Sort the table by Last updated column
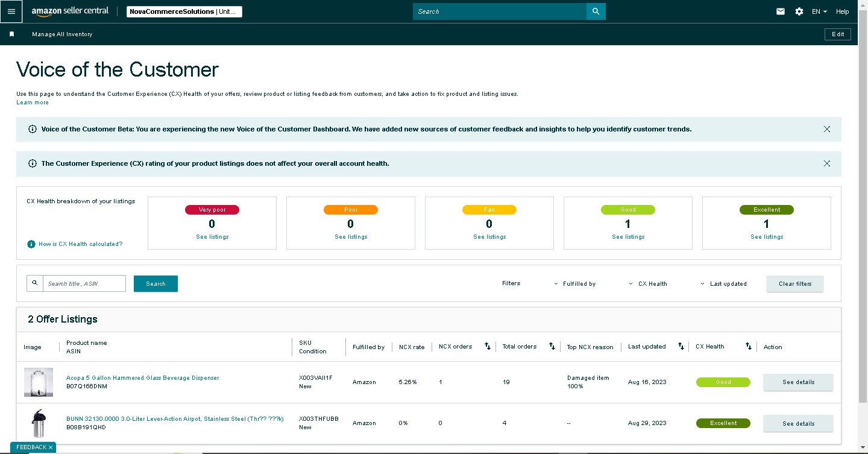The height and width of the screenshot is (454, 868). [x=681, y=347]
